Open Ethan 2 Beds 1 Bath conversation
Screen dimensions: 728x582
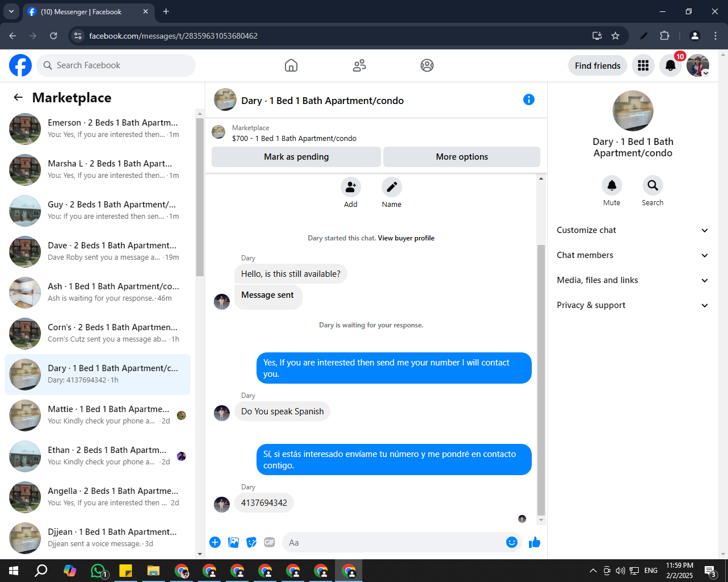click(x=97, y=456)
